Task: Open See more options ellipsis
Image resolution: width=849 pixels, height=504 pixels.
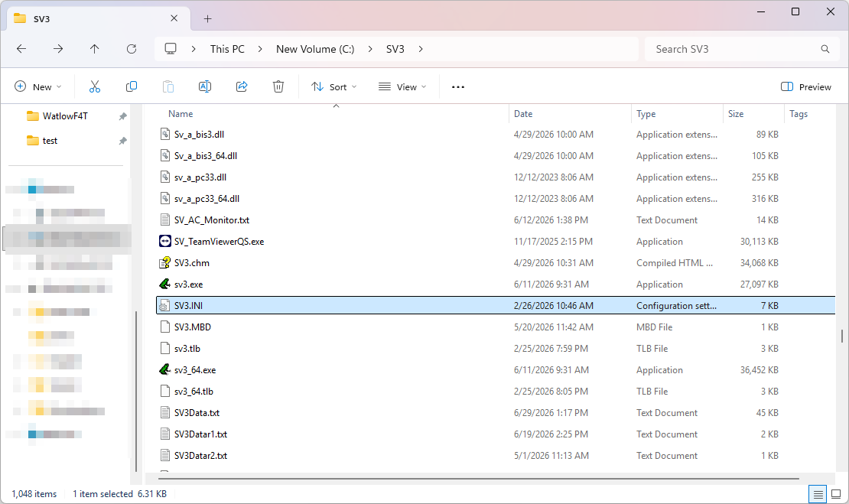Action: pos(458,86)
